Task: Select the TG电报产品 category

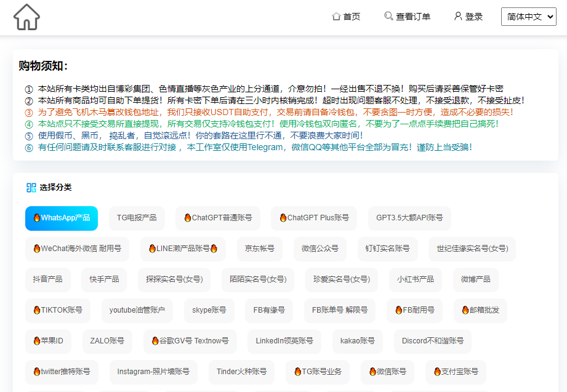Action: click(x=136, y=218)
